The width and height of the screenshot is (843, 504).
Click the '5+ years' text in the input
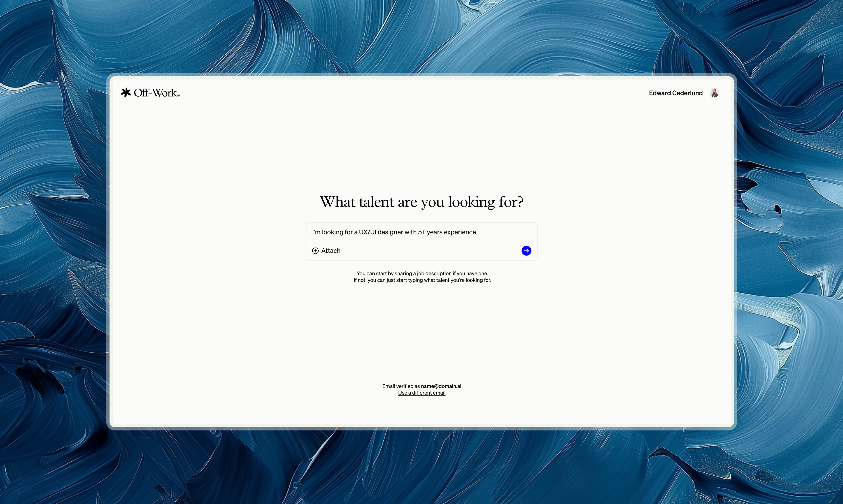(430, 232)
